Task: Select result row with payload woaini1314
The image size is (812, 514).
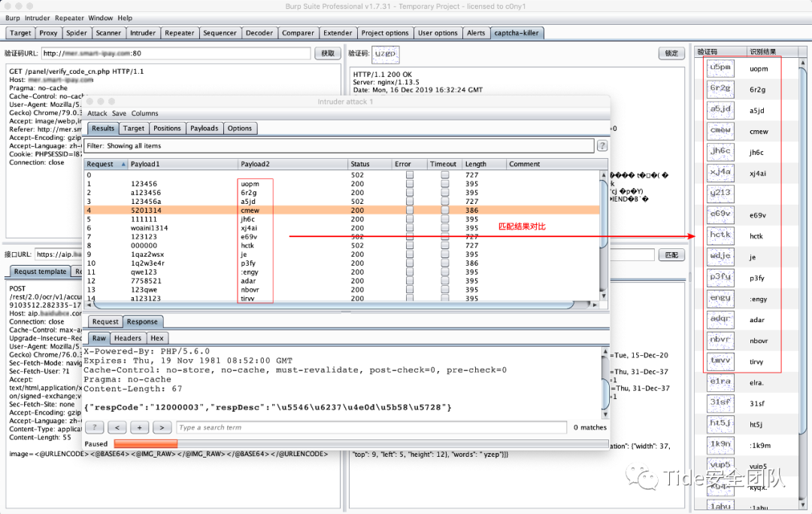Action: (342, 228)
